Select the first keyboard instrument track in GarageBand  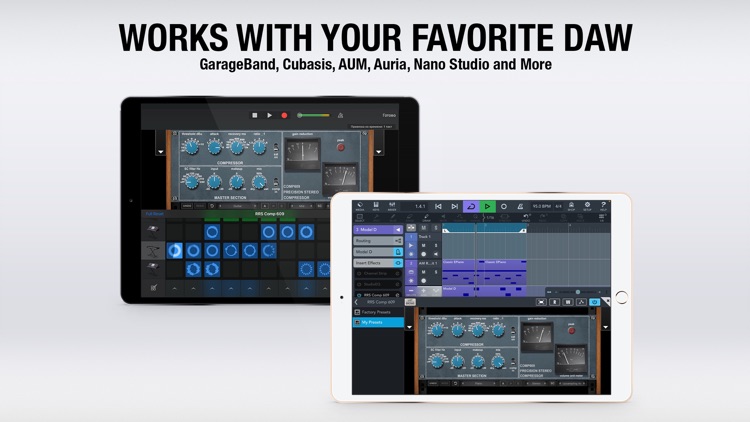coord(153,231)
